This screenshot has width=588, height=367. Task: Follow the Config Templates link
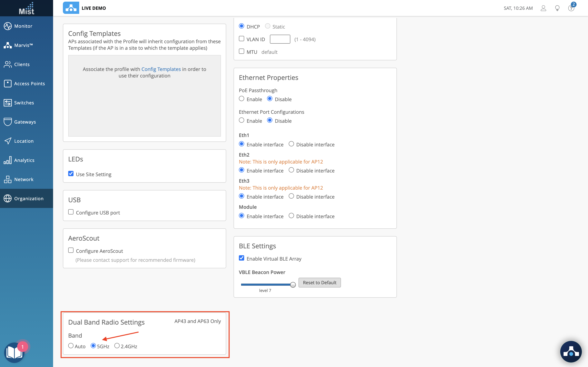[x=161, y=69]
